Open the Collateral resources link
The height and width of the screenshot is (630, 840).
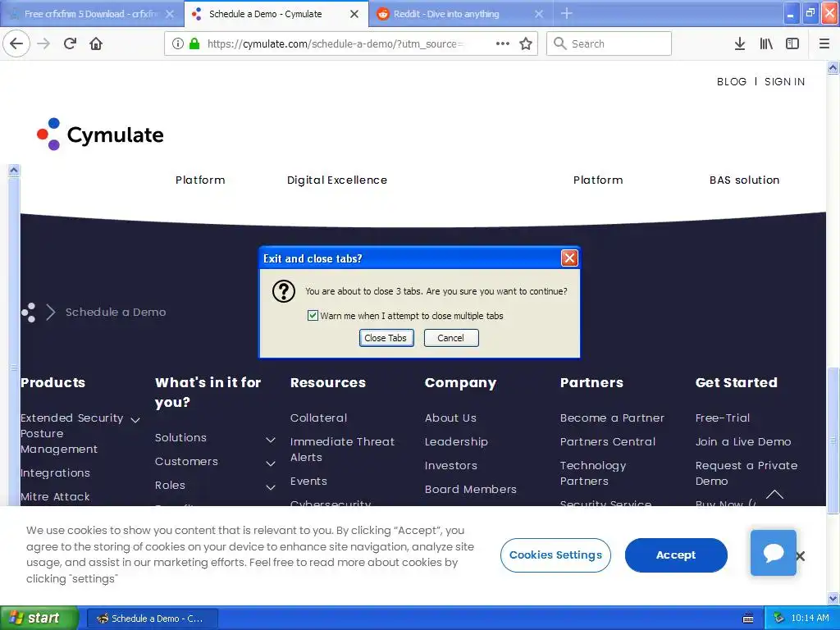click(318, 418)
